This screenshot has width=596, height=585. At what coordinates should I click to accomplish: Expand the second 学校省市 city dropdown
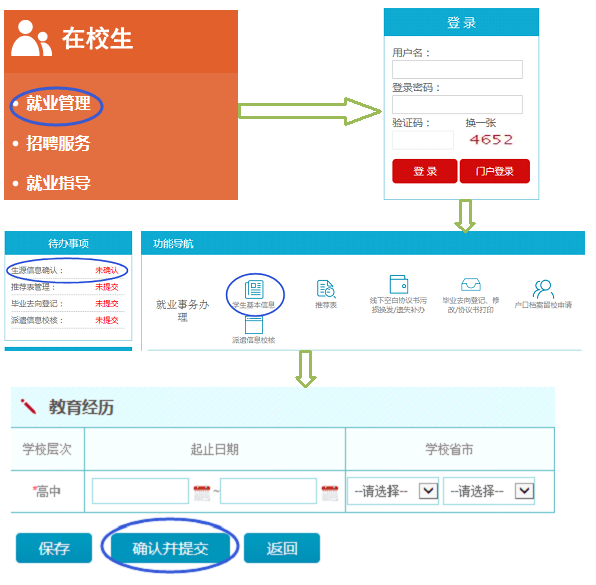489,491
